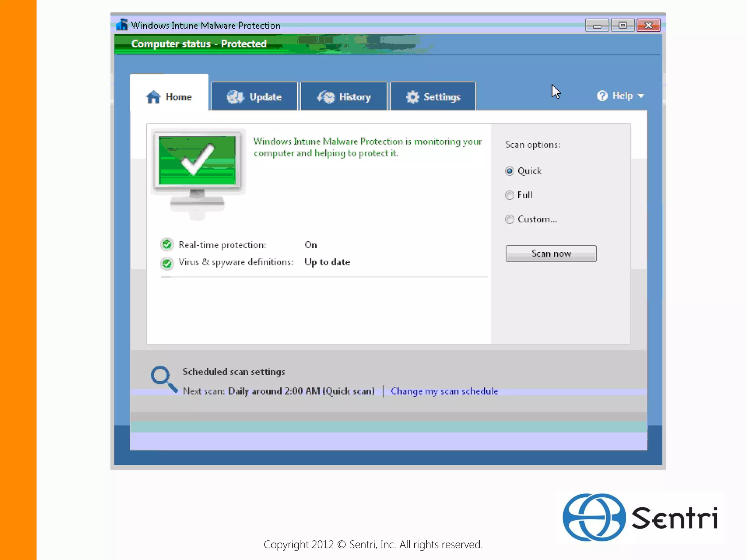Click the question mark Help icon
Image resolution: width=747 pixels, height=560 pixels.
tap(602, 96)
